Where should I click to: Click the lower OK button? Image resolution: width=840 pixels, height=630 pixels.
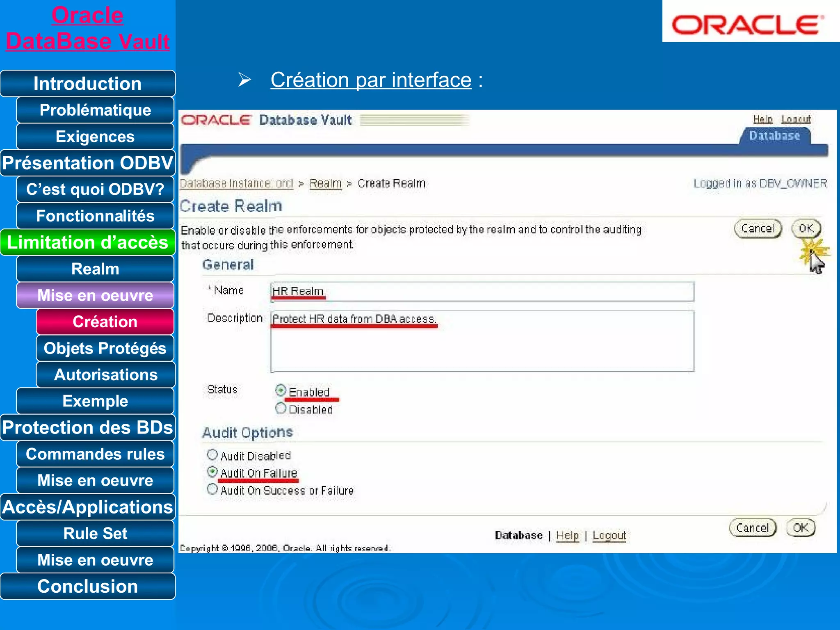pos(801,527)
